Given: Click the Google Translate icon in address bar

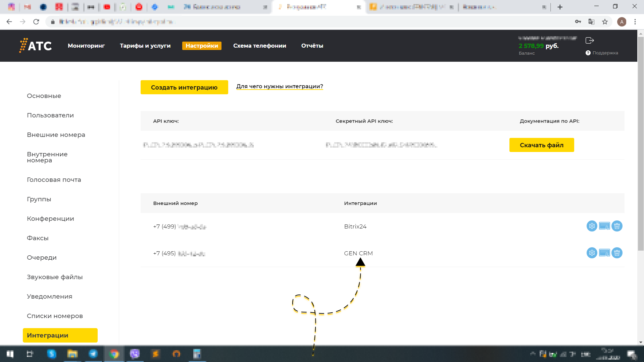Looking at the screenshot, I should coord(591,21).
